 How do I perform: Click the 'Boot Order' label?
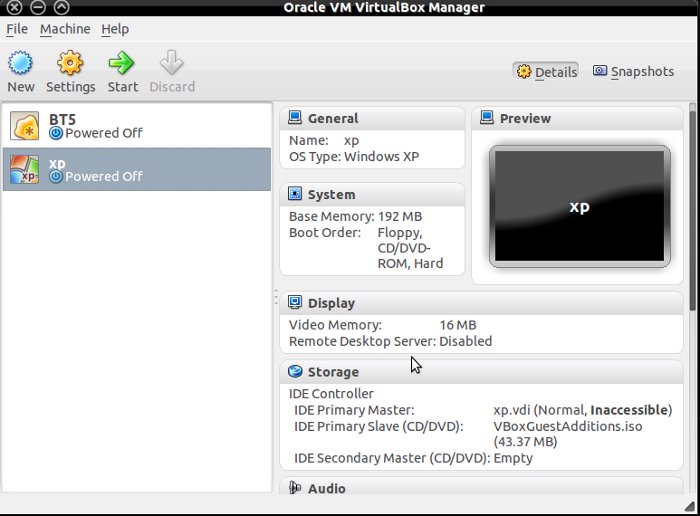pos(325,233)
